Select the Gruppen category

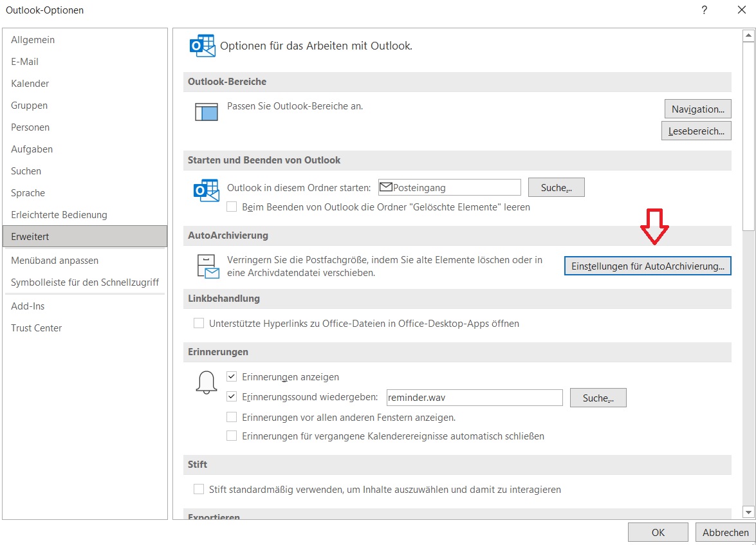click(x=85, y=105)
